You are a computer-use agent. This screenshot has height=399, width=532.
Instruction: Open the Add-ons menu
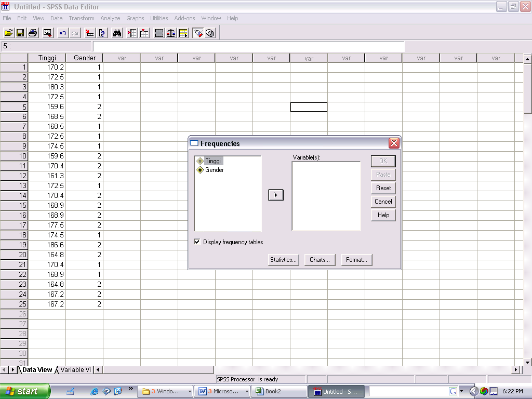[184, 18]
